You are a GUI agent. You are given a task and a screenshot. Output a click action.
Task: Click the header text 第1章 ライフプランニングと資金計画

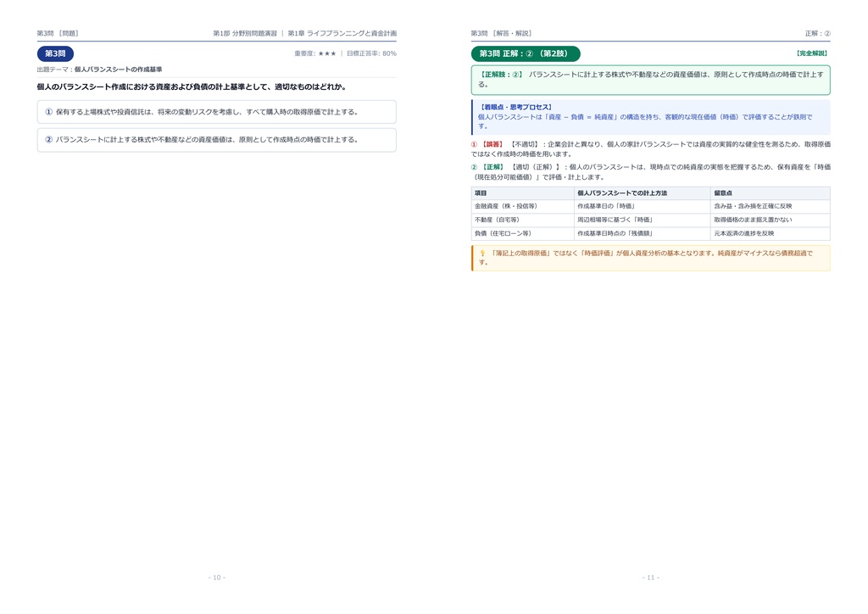click(x=342, y=33)
